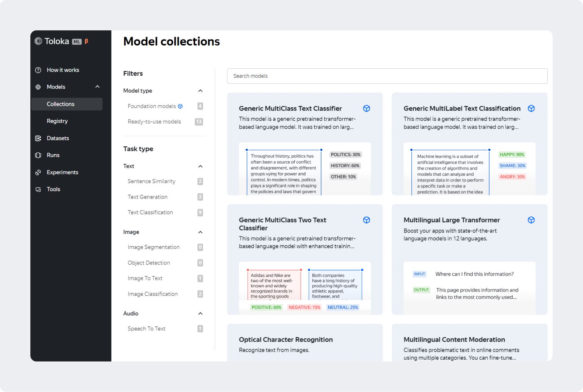Filter by Image To Text task
Viewport: 583px width, 392px height.
tap(145, 279)
